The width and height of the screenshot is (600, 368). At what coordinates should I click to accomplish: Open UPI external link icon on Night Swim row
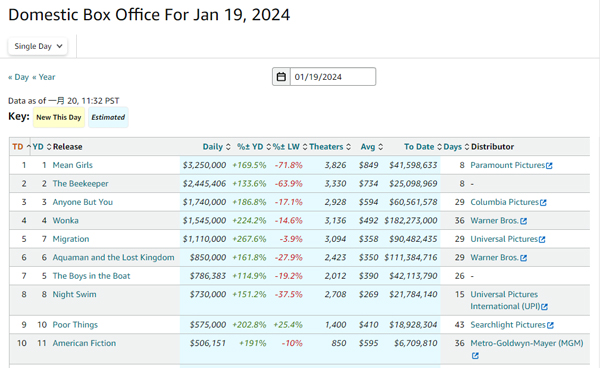545,307
